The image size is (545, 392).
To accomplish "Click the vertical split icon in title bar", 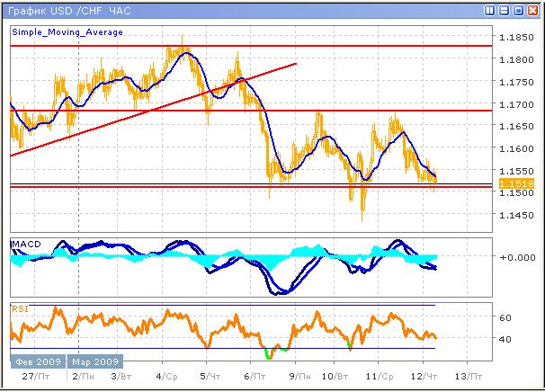I will tap(489, 11).
